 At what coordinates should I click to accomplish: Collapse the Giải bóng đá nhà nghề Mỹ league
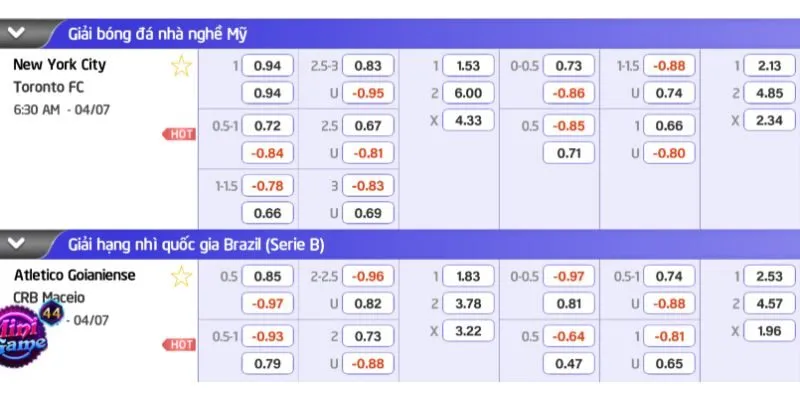coord(16,33)
